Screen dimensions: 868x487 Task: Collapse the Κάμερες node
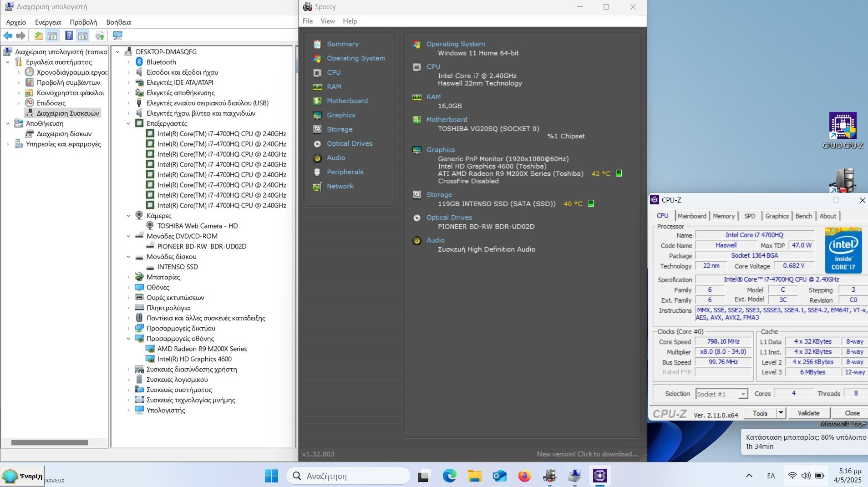128,216
